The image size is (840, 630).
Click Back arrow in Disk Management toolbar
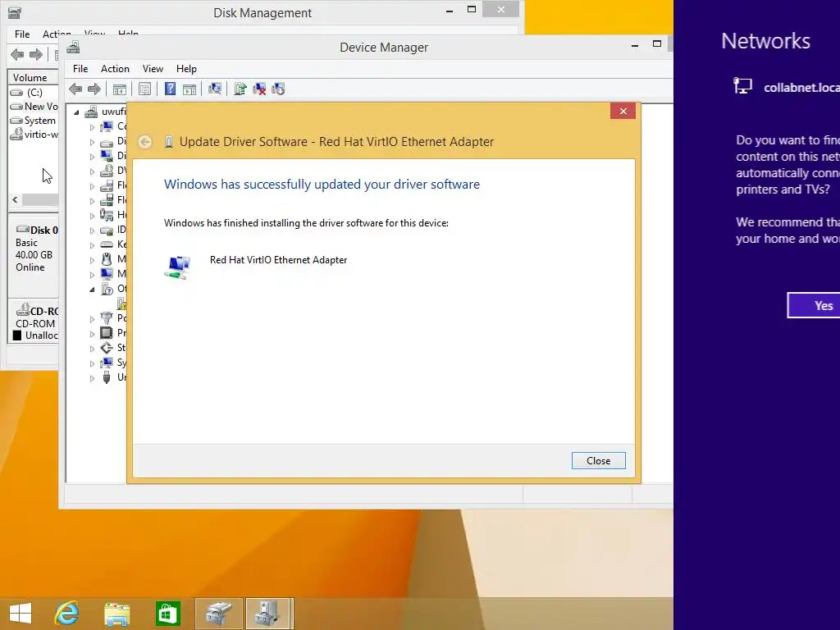[x=17, y=54]
